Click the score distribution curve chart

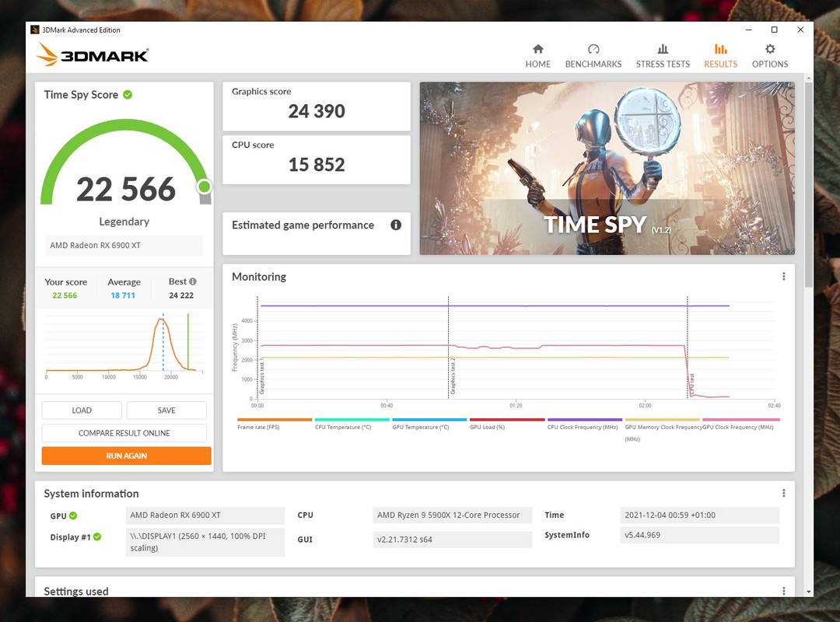(x=124, y=345)
